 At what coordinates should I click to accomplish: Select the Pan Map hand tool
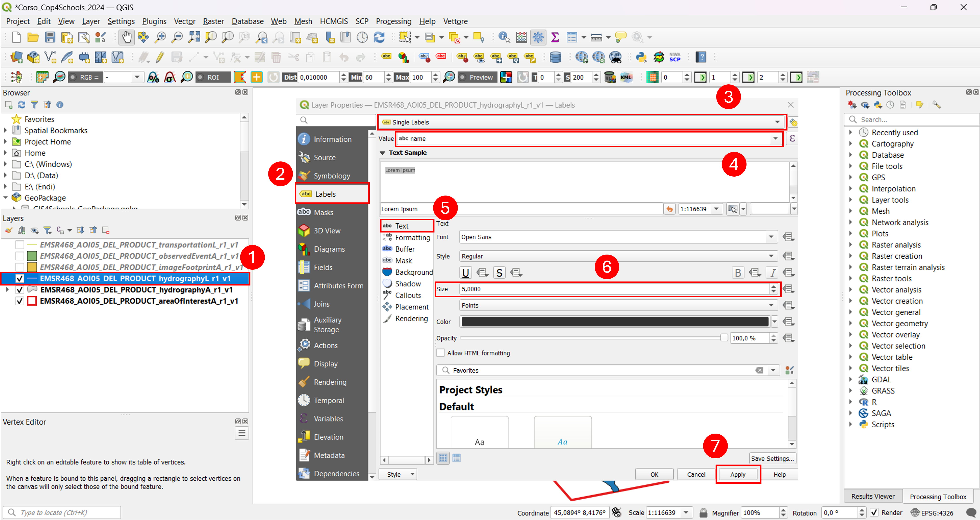[x=126, y=37]
